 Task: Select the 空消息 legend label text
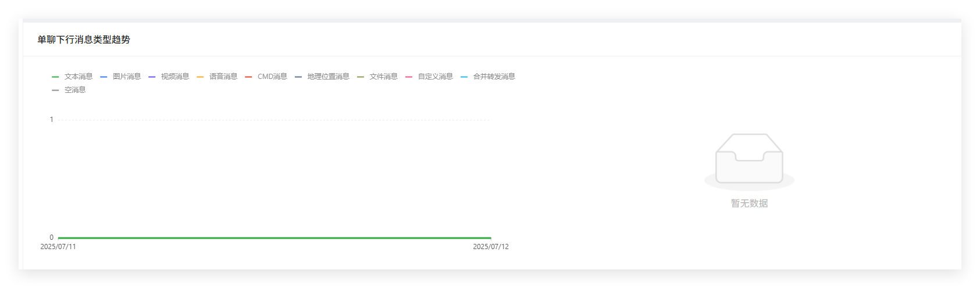(x=75, y=90)
